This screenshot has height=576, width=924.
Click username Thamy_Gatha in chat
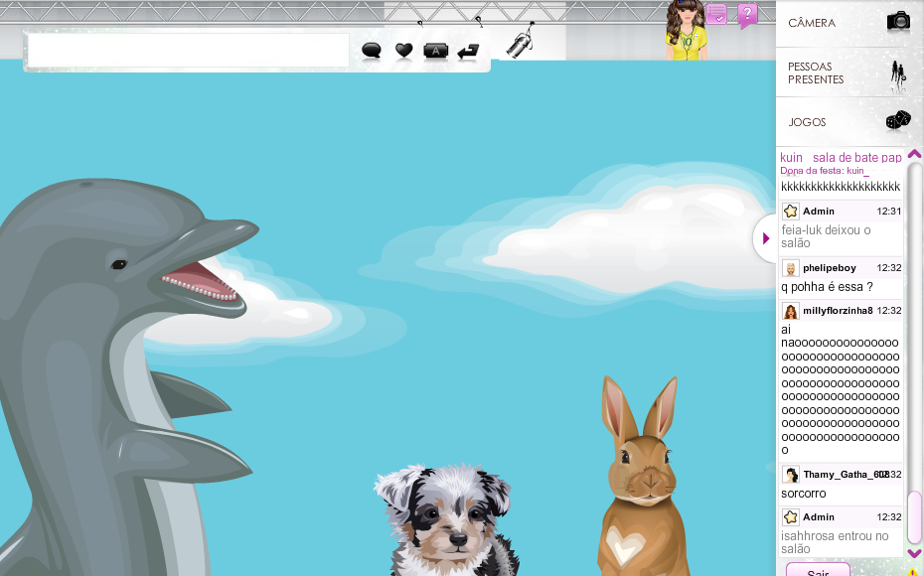[845, 474]
